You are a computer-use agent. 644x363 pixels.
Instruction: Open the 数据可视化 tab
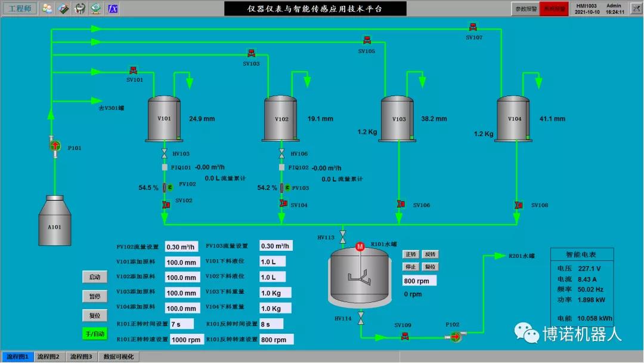119,357
